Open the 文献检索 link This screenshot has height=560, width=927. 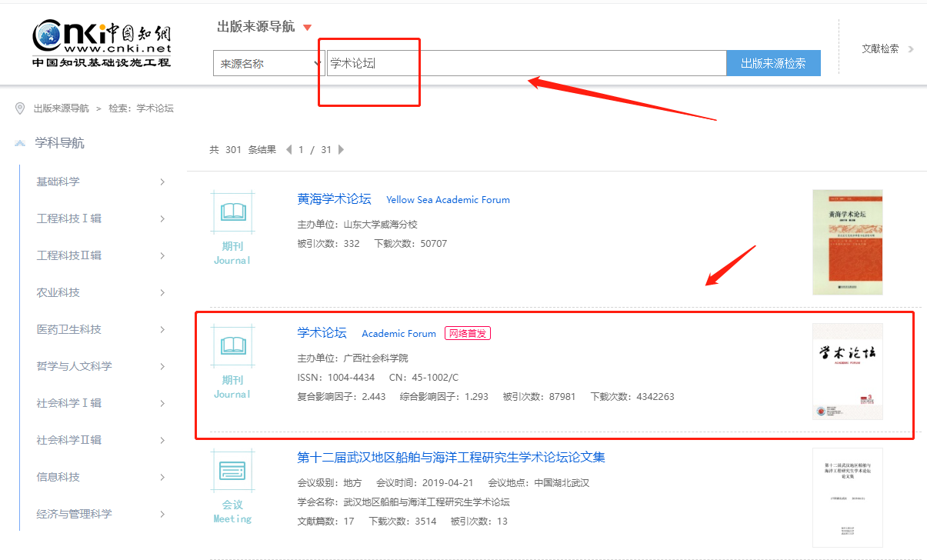click(880, 48)
